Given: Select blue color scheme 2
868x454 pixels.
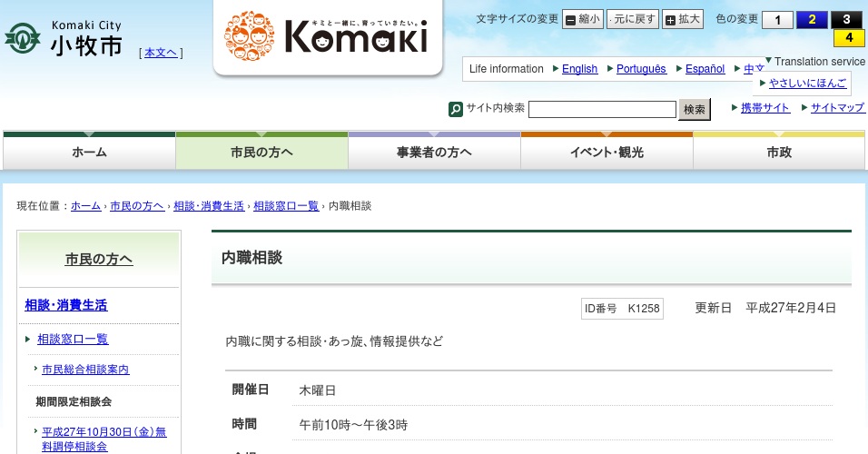Looking at the screenshot, I should tap(812, 20).
